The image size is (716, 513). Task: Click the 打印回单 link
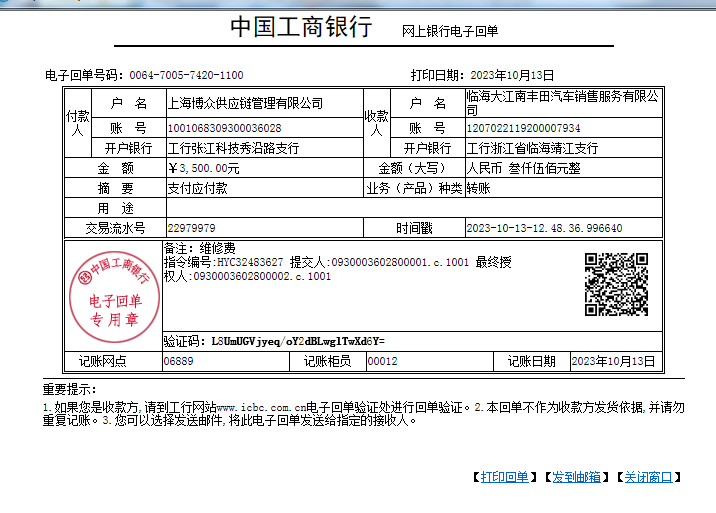click(x=504, y=477)
